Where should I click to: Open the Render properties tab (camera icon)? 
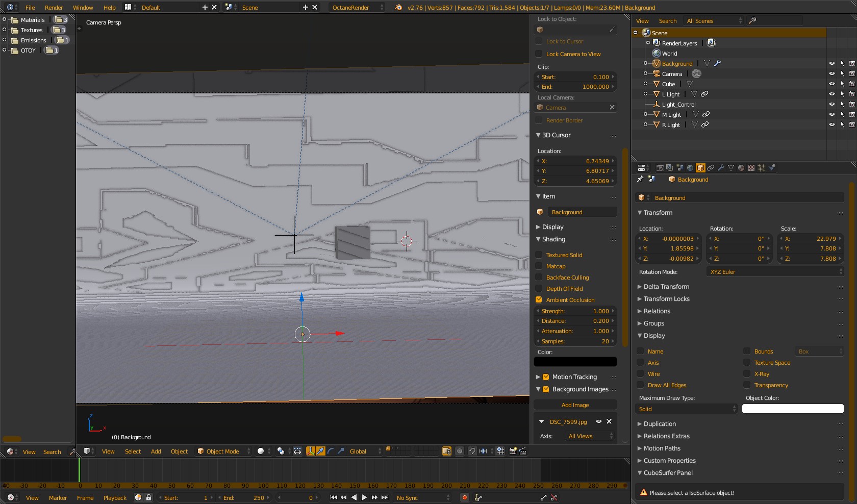660,168
